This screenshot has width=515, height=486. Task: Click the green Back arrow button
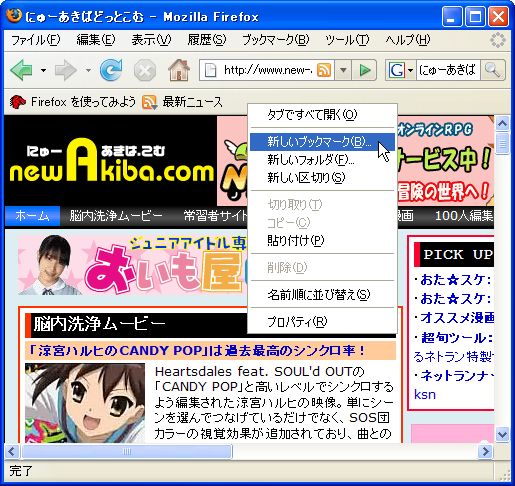[22, 70]
